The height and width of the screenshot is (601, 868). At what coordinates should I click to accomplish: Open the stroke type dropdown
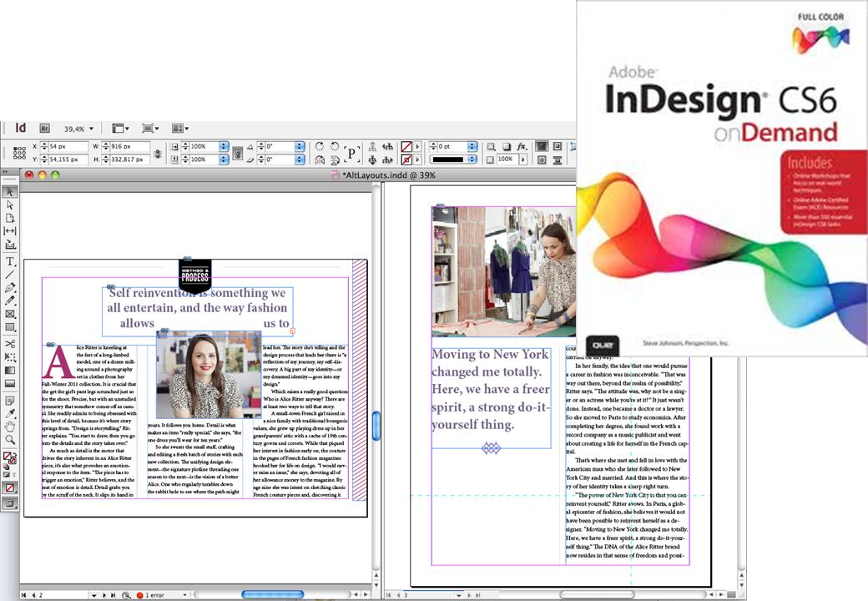coord(472,159)
